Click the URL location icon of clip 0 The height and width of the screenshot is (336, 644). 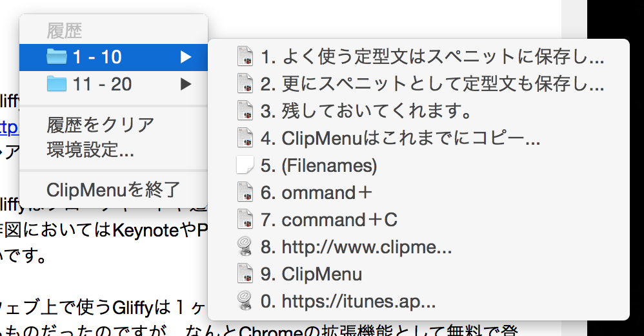click(245, 300)
